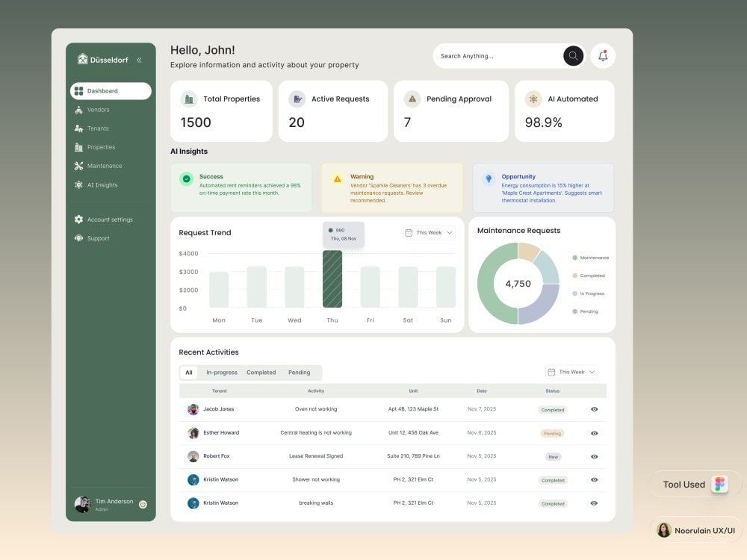View Shower not working row eye icon
The image size is (747, 560).
pyautogui.click(x=594, y=480)
